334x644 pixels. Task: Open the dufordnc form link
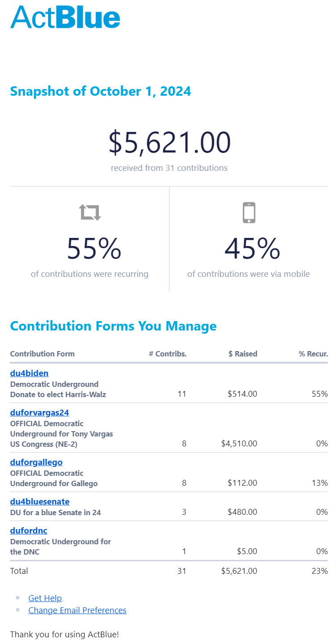(x=29, y=530)
